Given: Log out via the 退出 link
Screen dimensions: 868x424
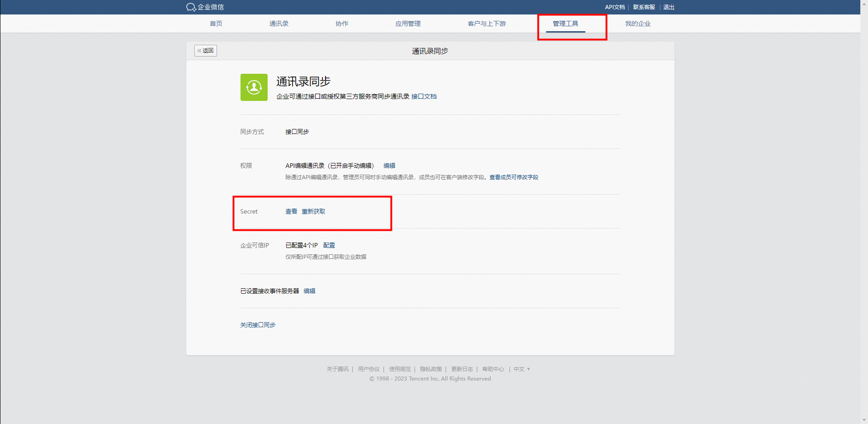Looking at the screenshot, I should point(669,7).
